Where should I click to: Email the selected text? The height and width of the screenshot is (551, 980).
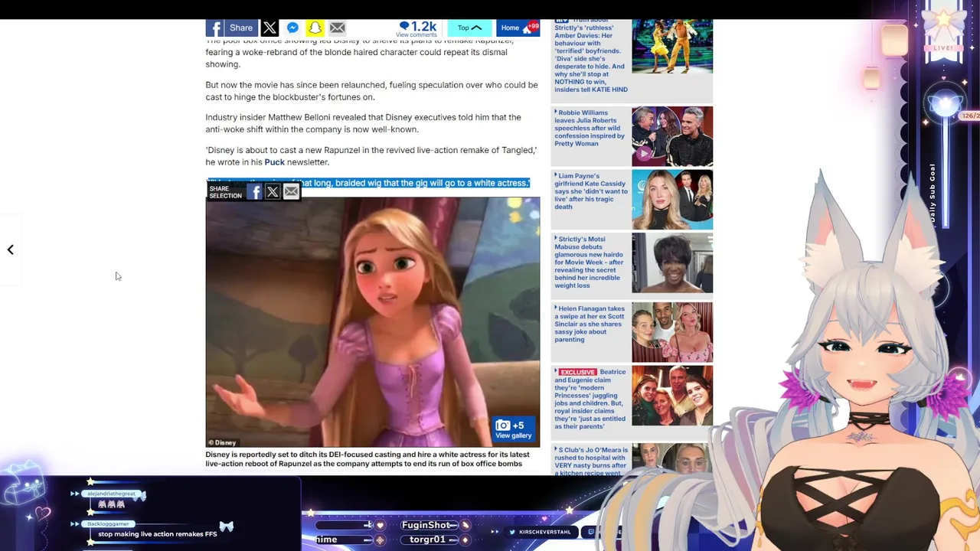(291, 192)
